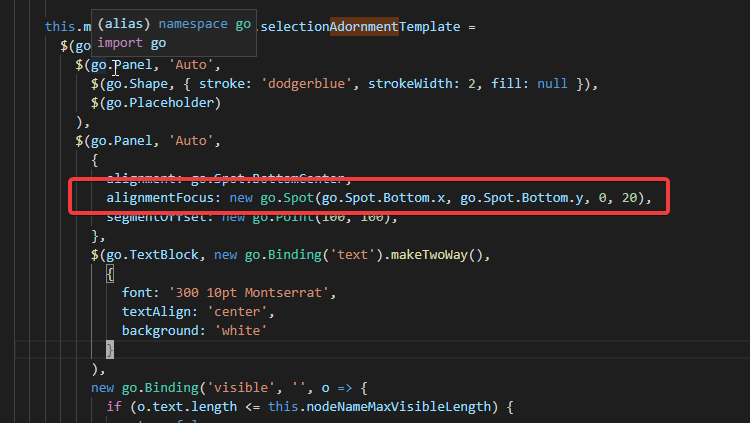The height and width of the screenshot is (423, 750).
Task: Click 'go.Spot.Bottom.x' argument
Action: (383, 198)
